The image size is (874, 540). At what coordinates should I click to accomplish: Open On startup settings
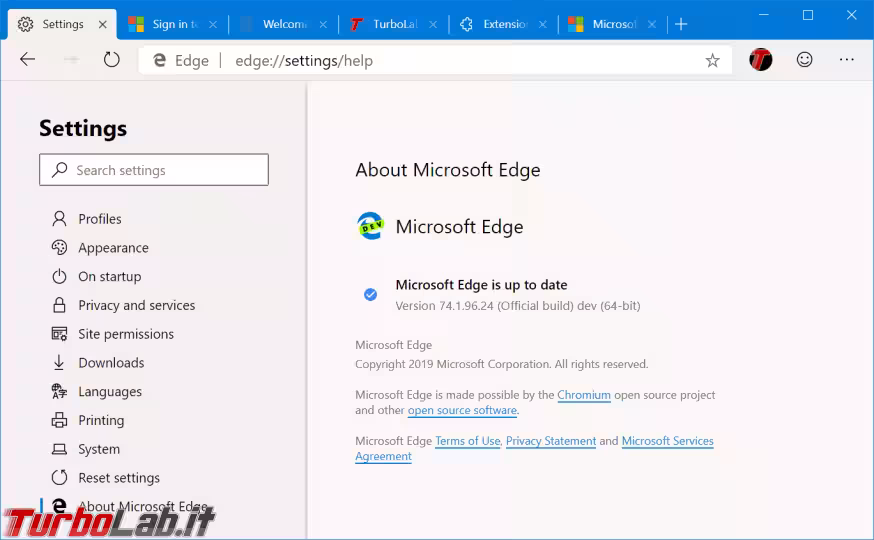coord(110,277)
